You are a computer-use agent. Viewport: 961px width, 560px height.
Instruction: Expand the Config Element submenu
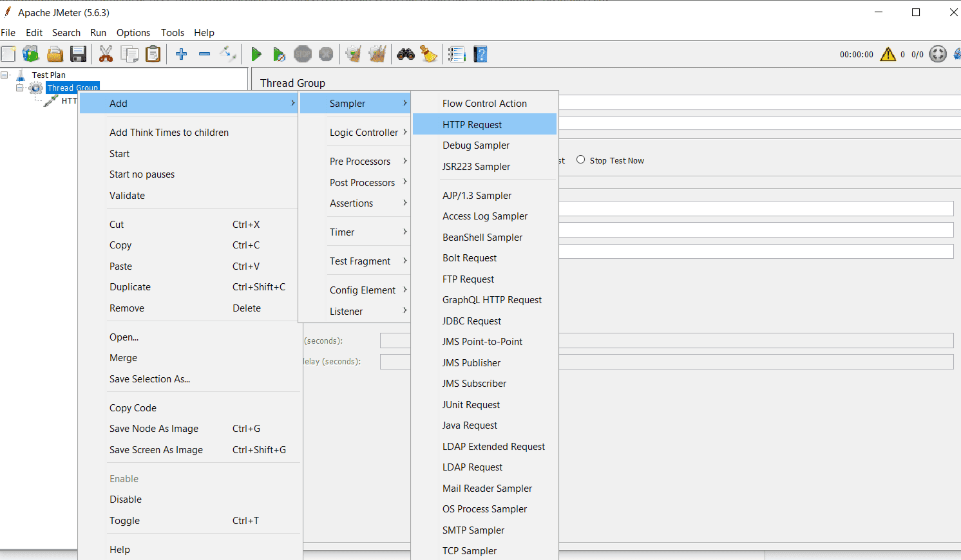pos(363,290)
